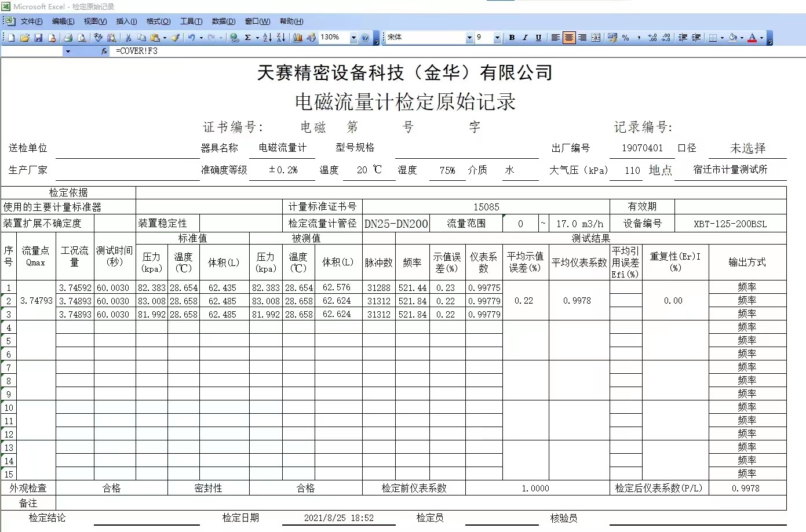Screen dimensions: 806x532
Task: Apply currency style formatting
Action: pos(612,38)
